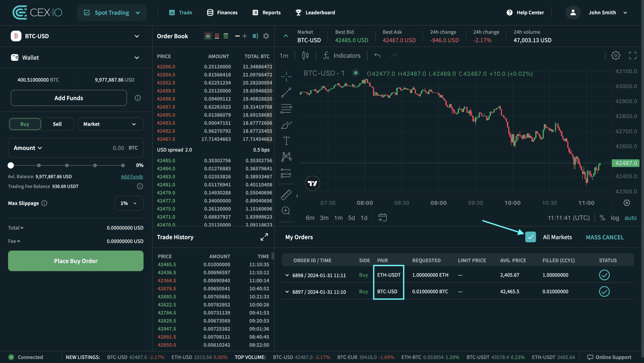The width and height of the screenshot is (644, 363).
Task: Open chart timezone 11:11:41 (UTC)
Action: coord(569,218)
